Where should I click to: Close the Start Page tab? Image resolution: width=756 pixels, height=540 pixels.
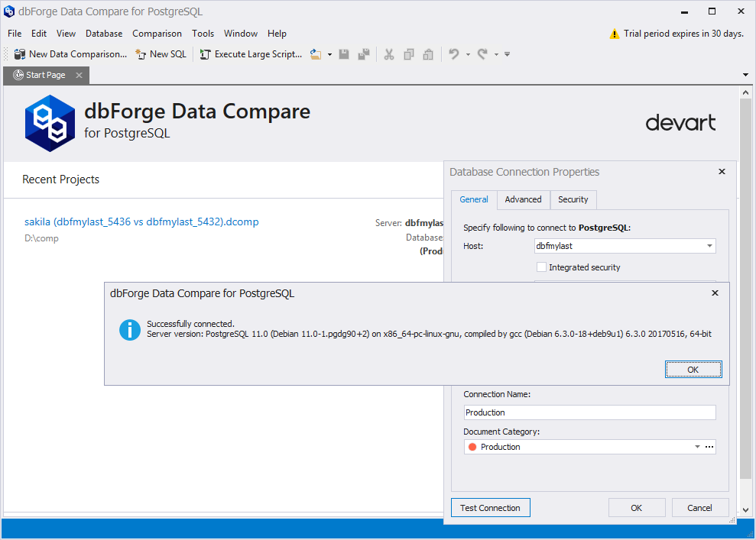79,75
